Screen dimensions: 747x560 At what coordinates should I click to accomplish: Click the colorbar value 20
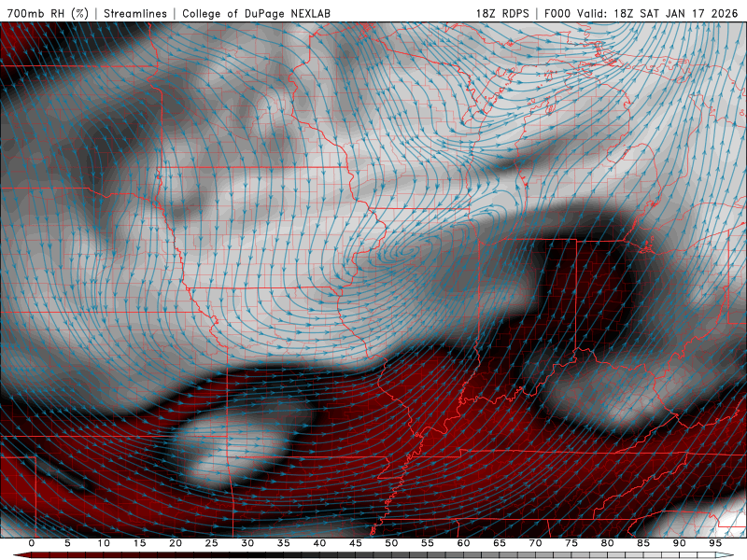coord(176,543)
